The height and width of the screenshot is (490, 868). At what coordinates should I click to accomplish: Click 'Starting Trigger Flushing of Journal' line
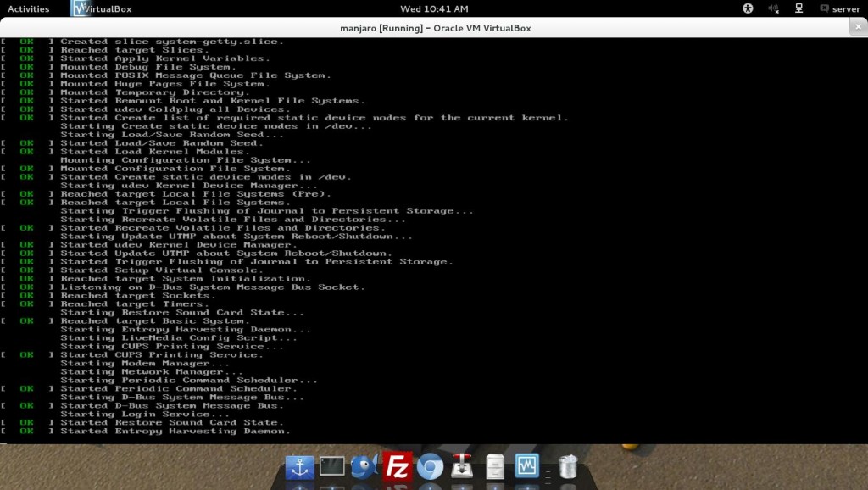coord(267,211)
